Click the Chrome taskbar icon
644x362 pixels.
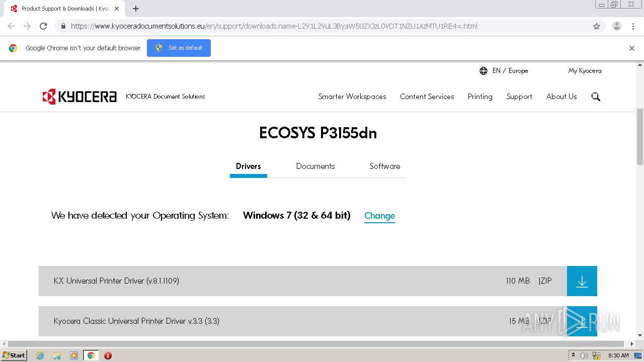tap(91, 355)
